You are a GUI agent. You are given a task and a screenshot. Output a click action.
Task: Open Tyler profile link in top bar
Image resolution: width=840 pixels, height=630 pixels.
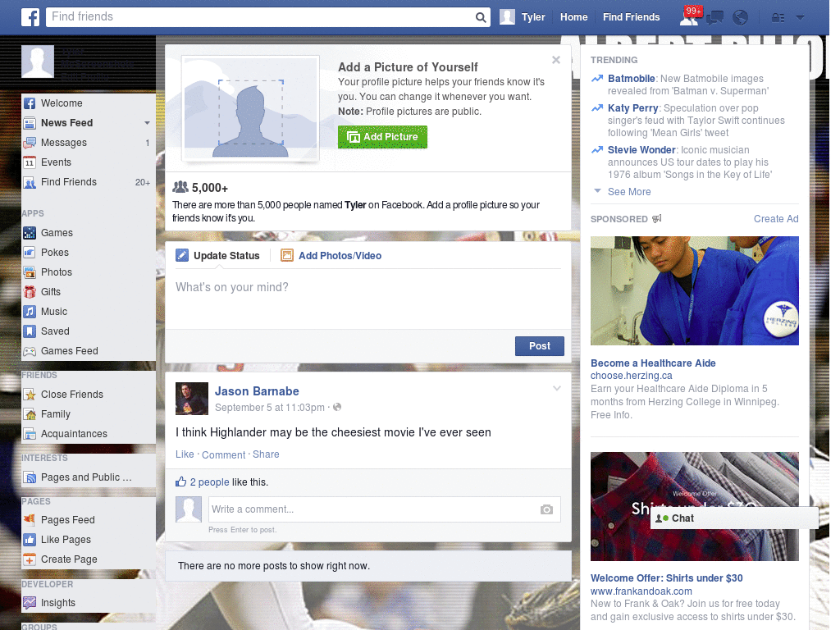point(533,17)
